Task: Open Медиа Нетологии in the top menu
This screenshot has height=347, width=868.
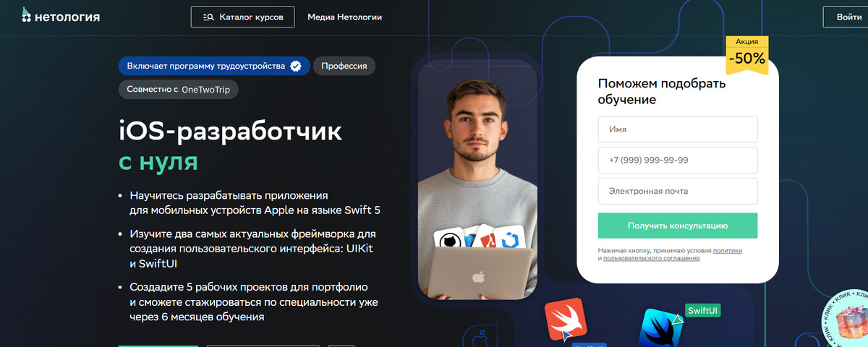Action: [345, 17]
